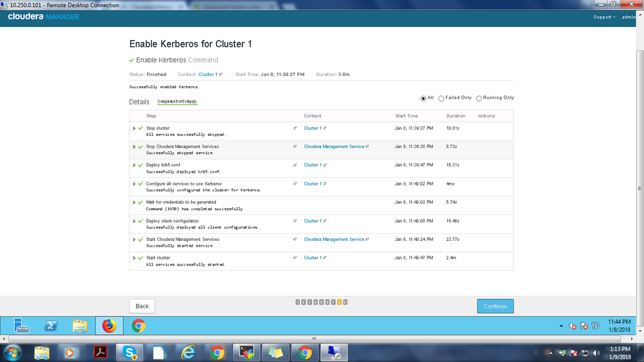Viewport: 644px width, 362px height.
Task: Expand the Deploy client configuration step
Action: [134, 221]
